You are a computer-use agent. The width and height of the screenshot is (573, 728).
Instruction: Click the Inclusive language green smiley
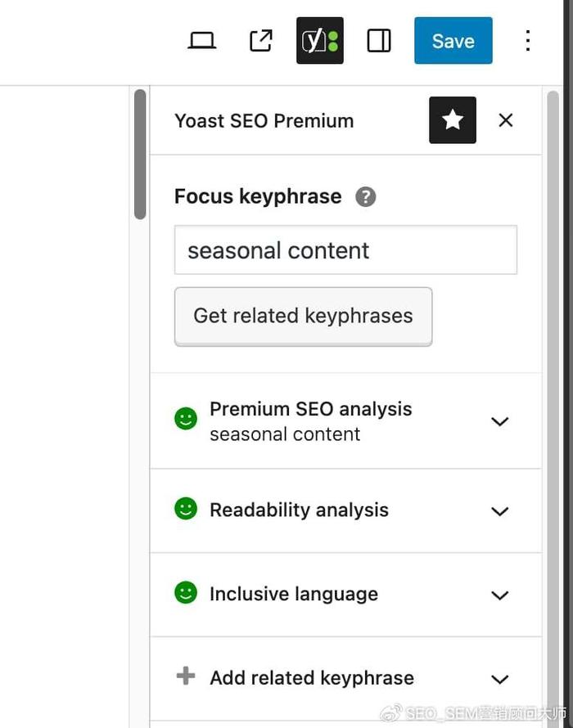coord(186,592)
